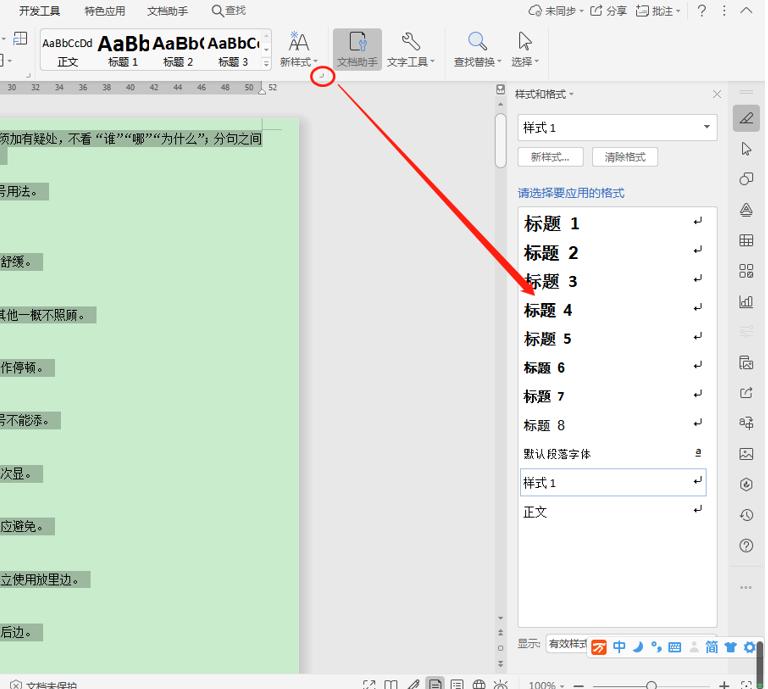Open 查找替换 magnifier tool
The image size is (768, 689).
477,49
